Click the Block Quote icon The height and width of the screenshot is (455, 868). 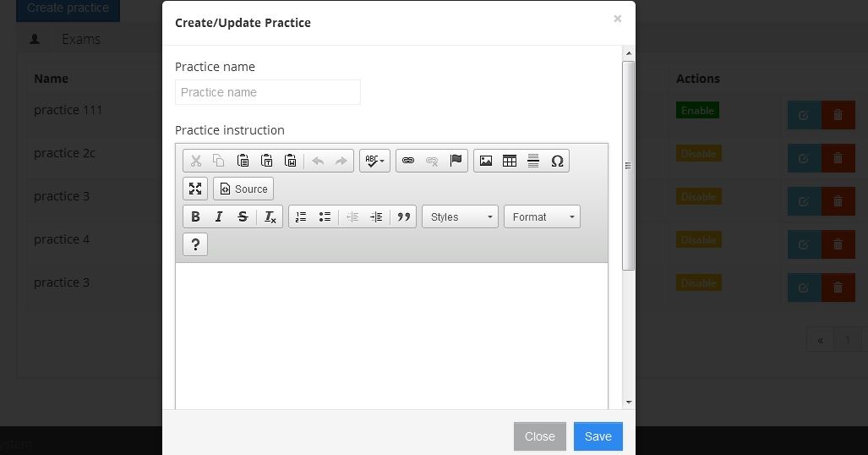pos(404,217)
